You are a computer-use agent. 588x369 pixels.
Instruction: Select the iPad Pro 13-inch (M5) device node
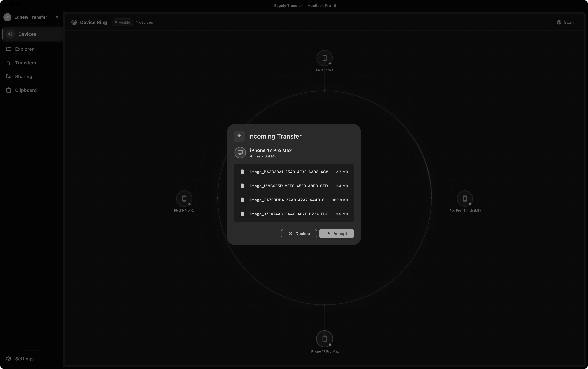click(465, 198)
